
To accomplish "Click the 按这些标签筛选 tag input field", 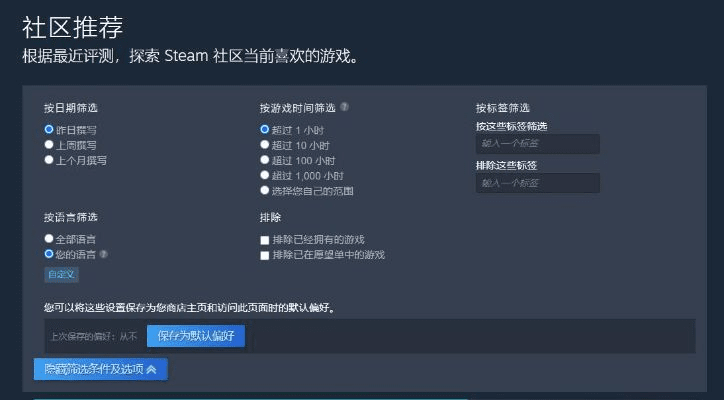I will [538, 144].
